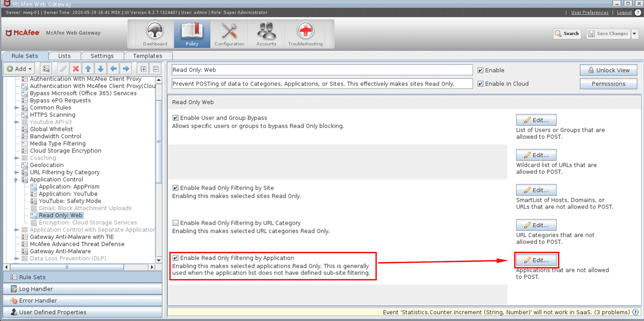Image resolution: width=644 pixels, height=321 pixels.
Task: Click the rule set tree's horizontal scrollbar thumb
Action: (67, 267)
